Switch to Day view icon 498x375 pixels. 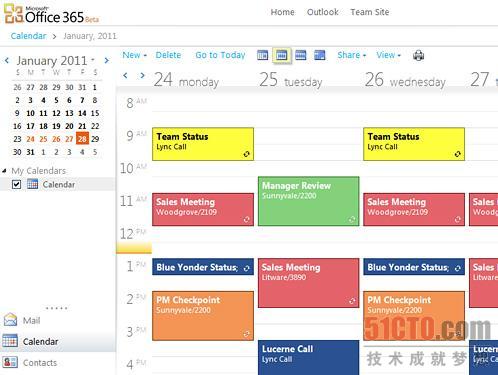(x=262, y=55)
